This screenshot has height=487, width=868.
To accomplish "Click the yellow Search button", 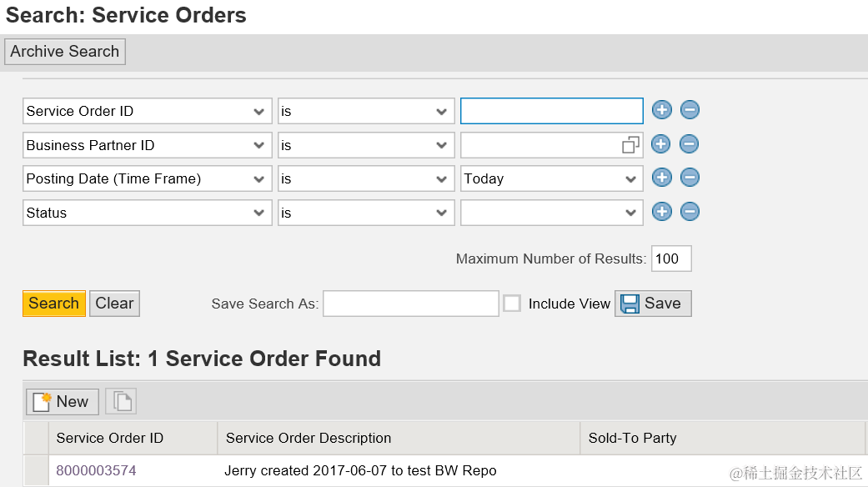I will [54, 304].
